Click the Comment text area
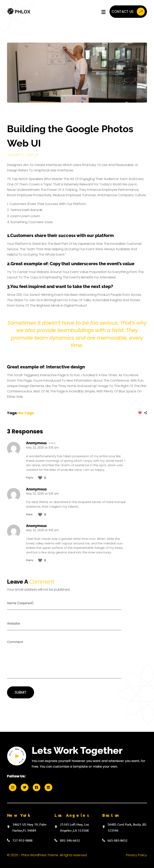Image resolution: width=154 pixels, height=868 pixels. click(x=64, y=657)
